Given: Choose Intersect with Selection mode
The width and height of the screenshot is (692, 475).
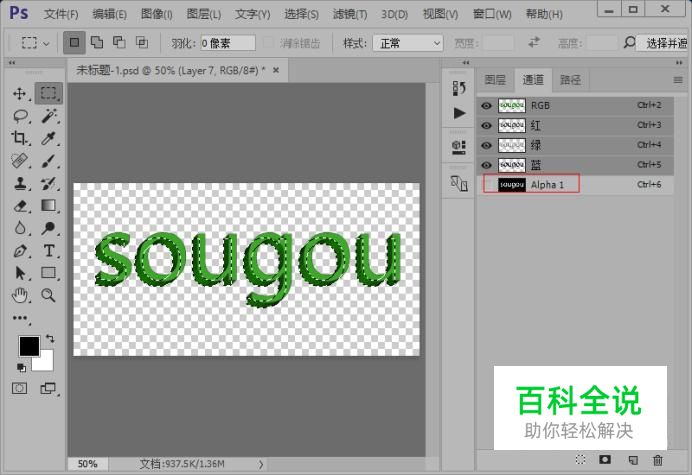Looking at the screenshot, I should pyautogui.click(x=142, y=42).
